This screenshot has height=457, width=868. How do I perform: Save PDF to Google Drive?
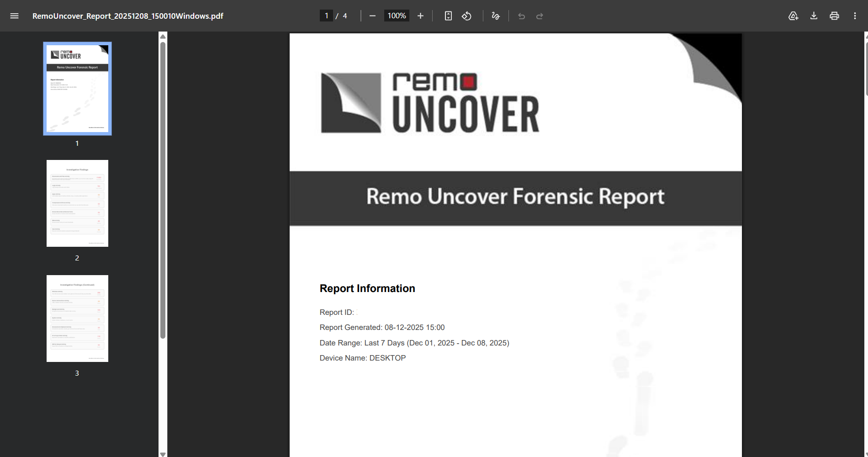tap(793, 16)
